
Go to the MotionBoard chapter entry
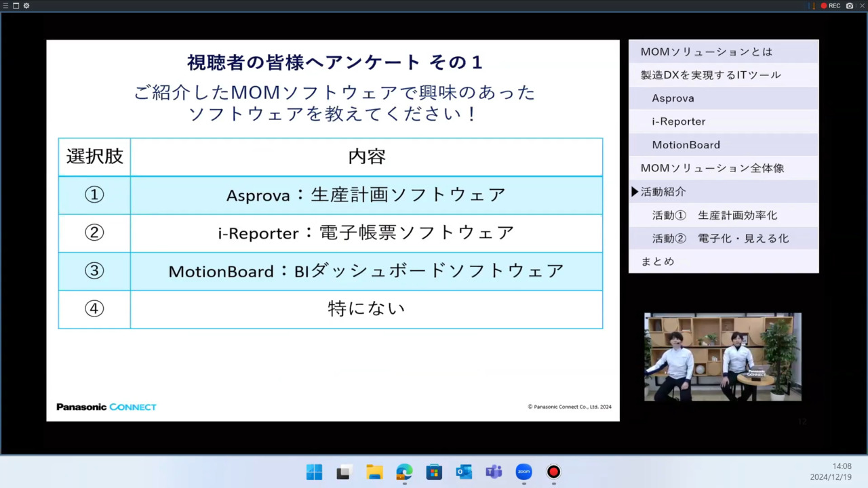(x=724, y=145)
